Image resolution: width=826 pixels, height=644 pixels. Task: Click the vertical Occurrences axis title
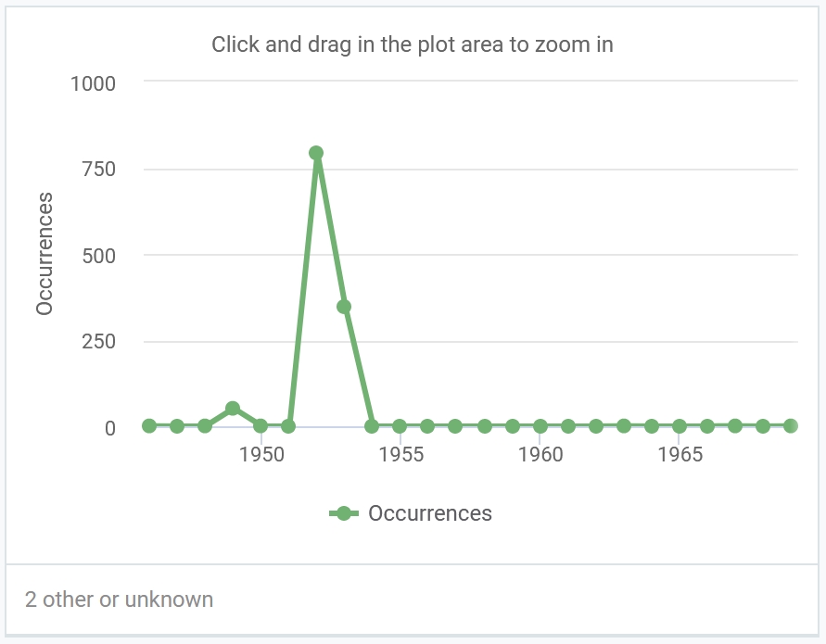(44, 254)
